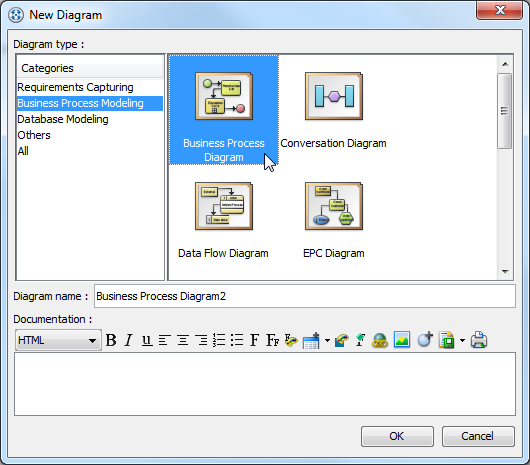
Task: Select Requirements Capturing category
Action: (90, 87)
